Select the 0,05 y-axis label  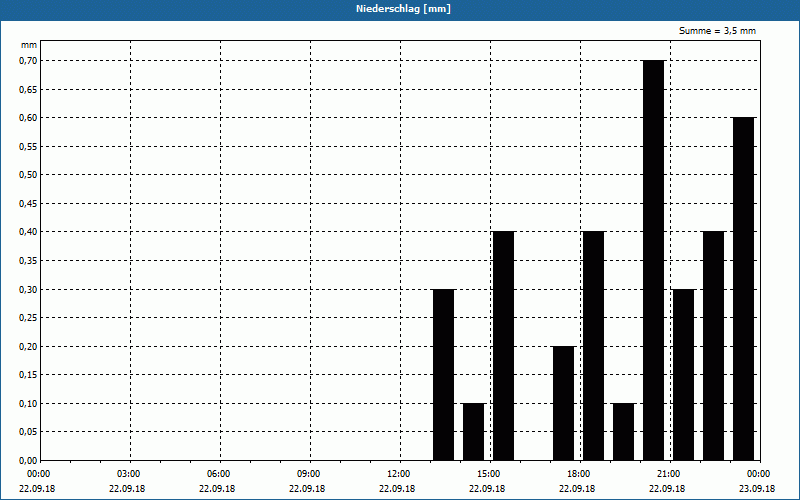[28, 432]
